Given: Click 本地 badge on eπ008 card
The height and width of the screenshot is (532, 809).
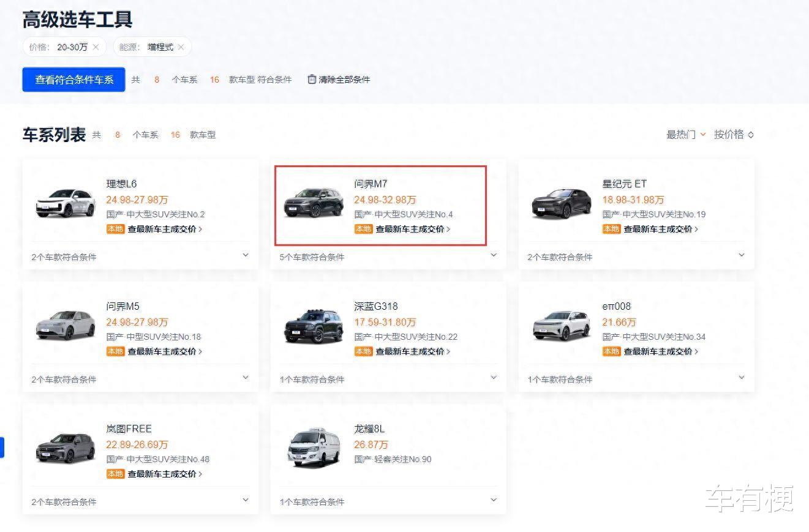Looking at the screenshot, I should click(611, 351).
